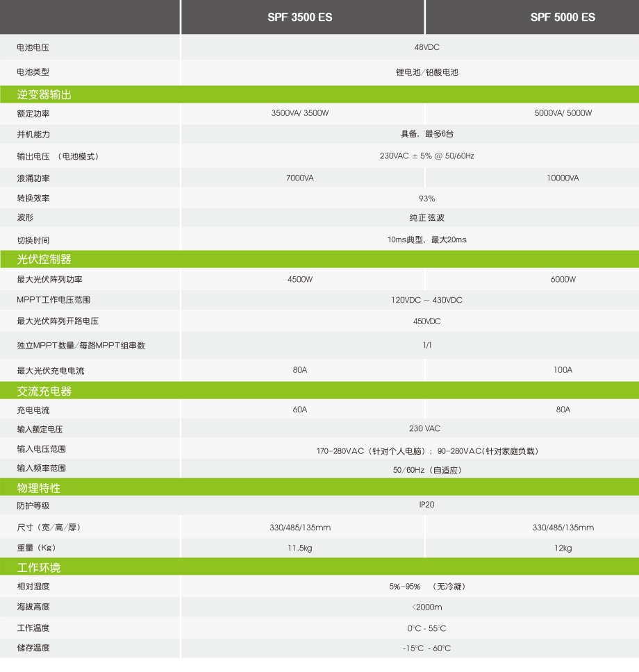639x672 pixels.
Task: Click the 100A PV charging current value
Action: pos(563,370)
